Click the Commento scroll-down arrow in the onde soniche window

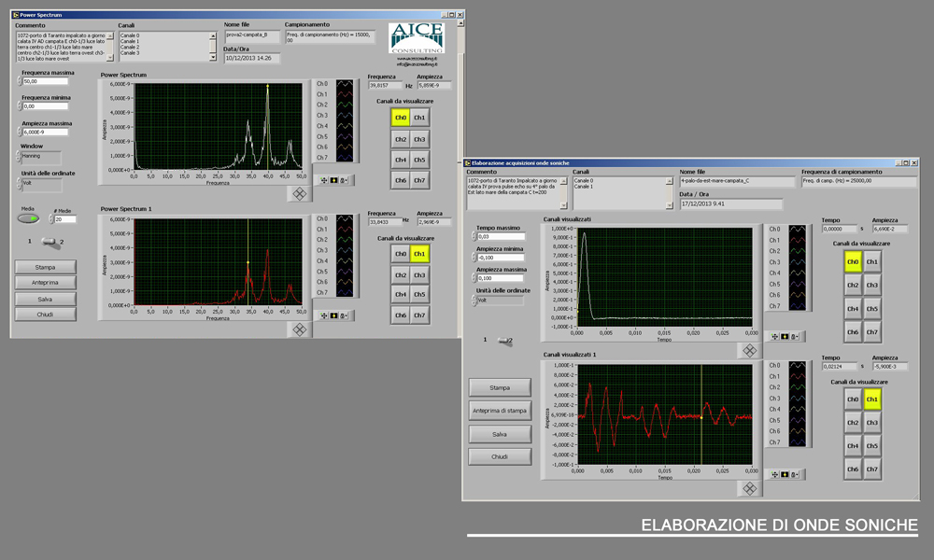tap(564, 206)
